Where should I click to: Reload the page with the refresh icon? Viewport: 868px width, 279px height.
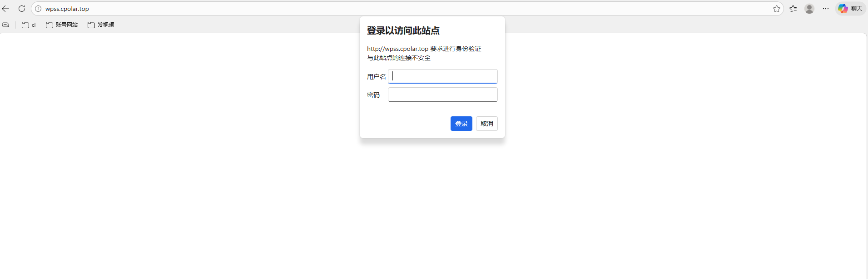click(x=22, y=9)
